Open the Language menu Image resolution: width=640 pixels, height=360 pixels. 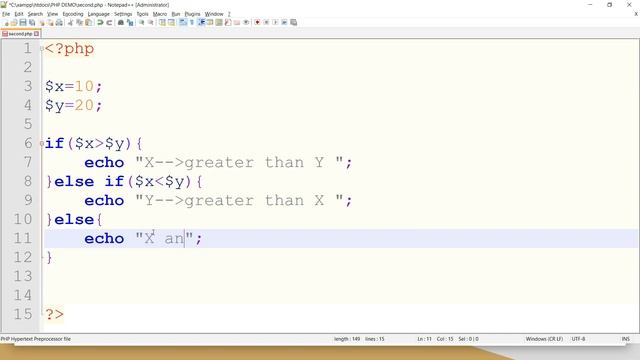tap(98, 14)
